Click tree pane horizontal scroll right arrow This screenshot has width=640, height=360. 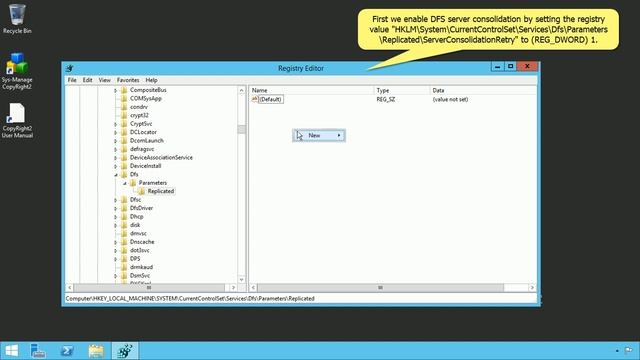tap(233, 287)
